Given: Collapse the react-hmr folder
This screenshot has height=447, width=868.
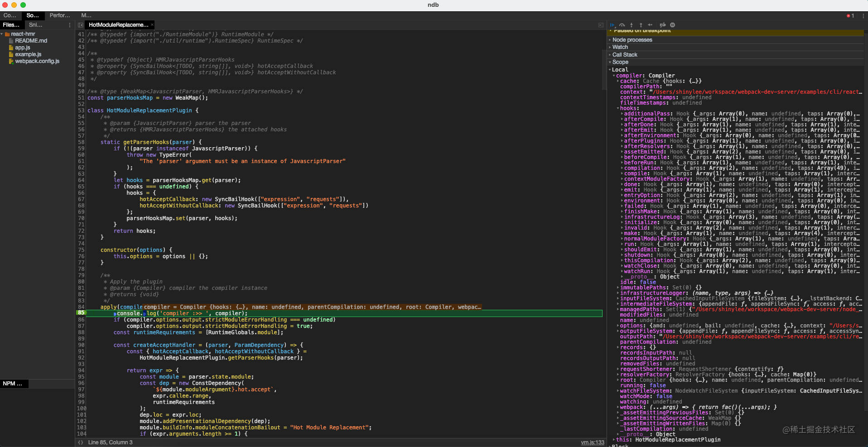Looking at the screenshot, I should (x=2, y=34).
